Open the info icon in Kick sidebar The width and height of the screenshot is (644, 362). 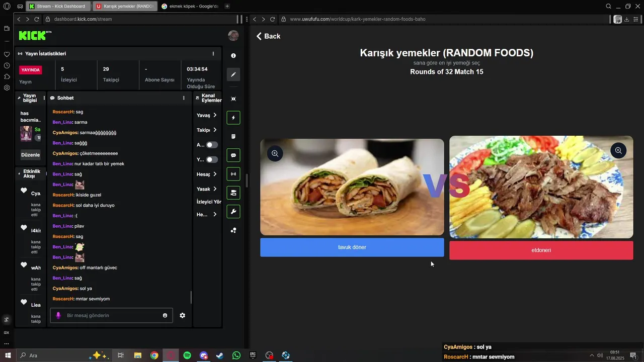(x=233, y=56)
